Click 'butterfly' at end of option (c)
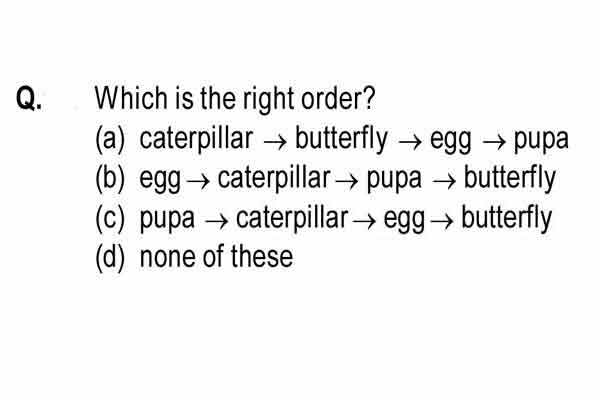The height and width of the screenshot is (400, 600). 507,218
